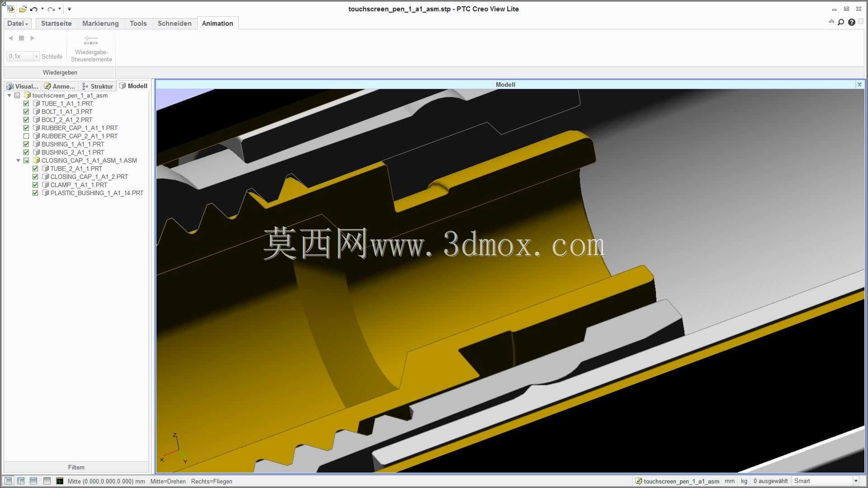Uncheck the BUSHING_1_A1_1.PRT checkbox

coord(26,144)
